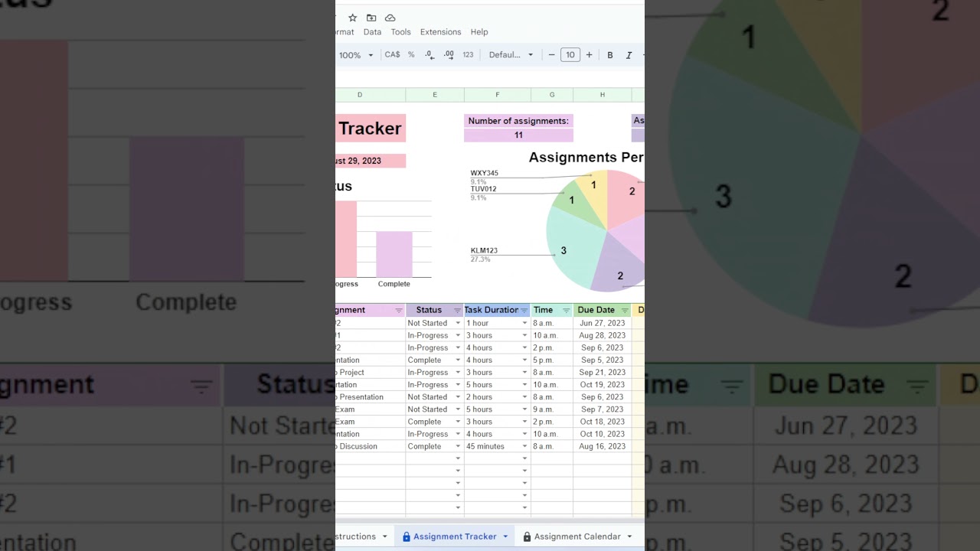Select column D header
The height and width of the screenshot is (551, 980).
click(x=360, y=95)
